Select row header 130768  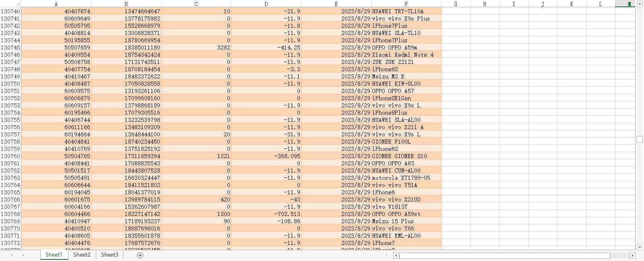[10, 214]
